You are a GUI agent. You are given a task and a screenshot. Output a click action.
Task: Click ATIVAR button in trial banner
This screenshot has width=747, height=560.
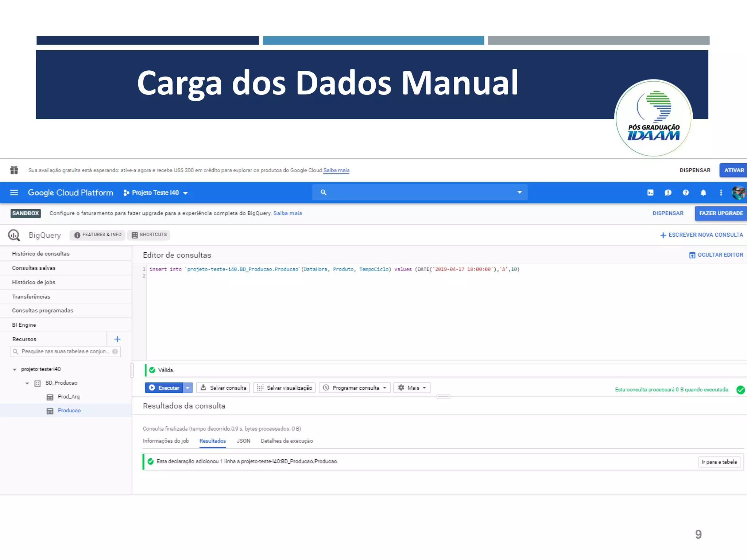[734, 170]
